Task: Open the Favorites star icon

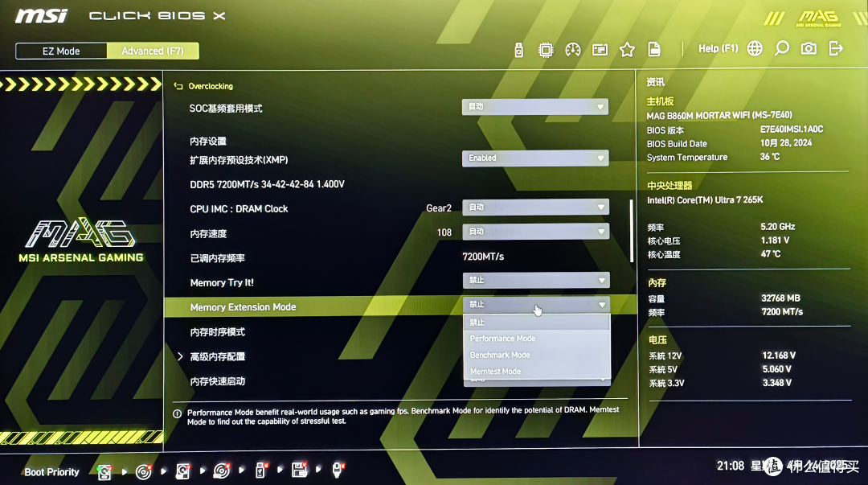Action: 627,50
